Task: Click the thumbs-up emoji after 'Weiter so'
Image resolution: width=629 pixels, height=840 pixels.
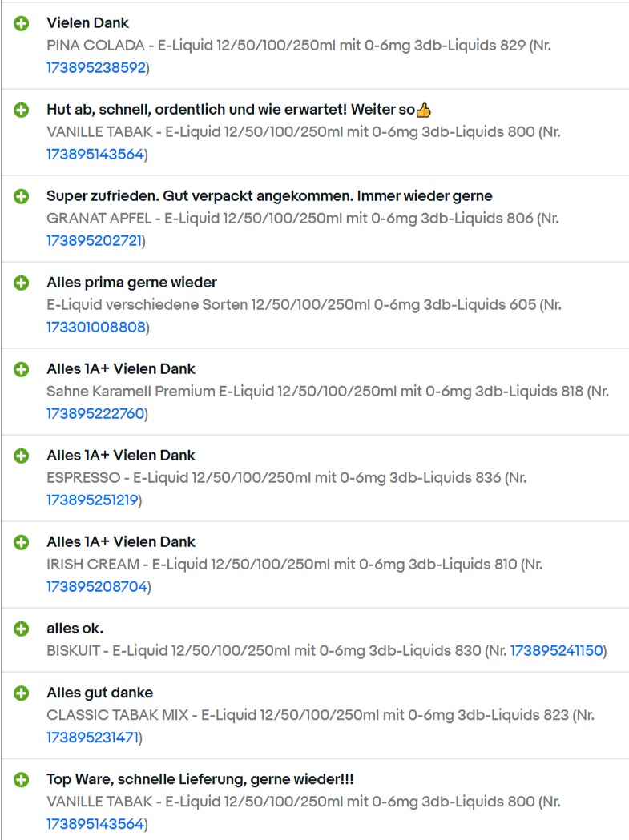Action: tap(424, 110)
